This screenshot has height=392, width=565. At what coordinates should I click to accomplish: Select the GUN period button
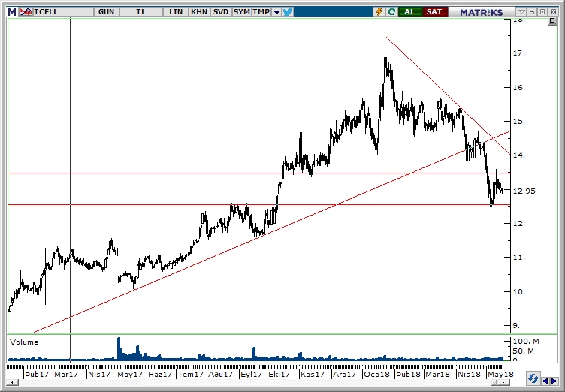coord(106,12)
